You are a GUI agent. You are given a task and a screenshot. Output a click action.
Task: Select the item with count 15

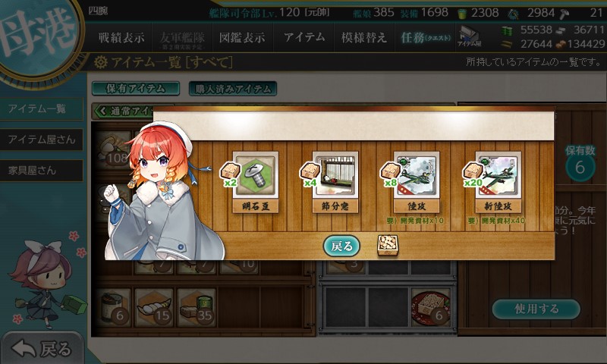(154, 309)
